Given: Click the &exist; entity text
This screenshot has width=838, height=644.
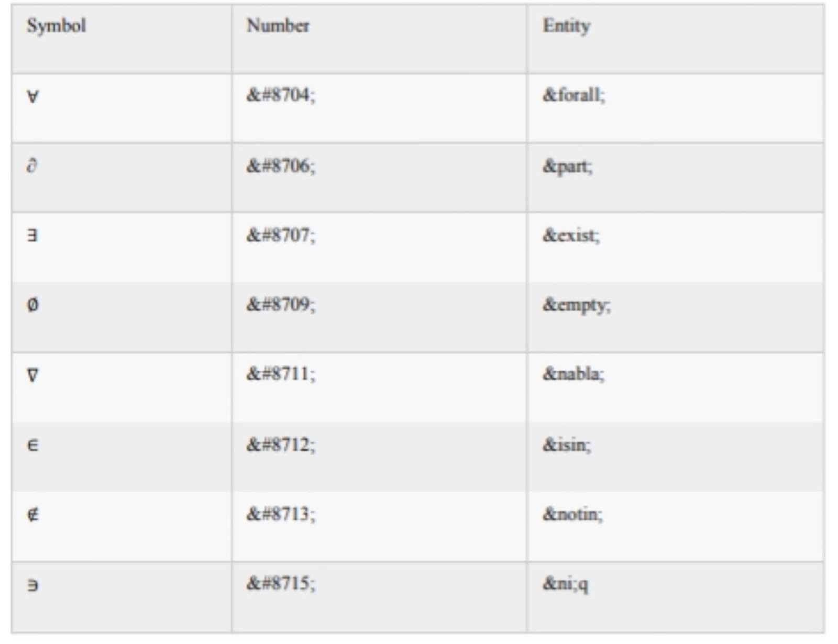Looking at the screenshot, I should [x=571, y=236].
